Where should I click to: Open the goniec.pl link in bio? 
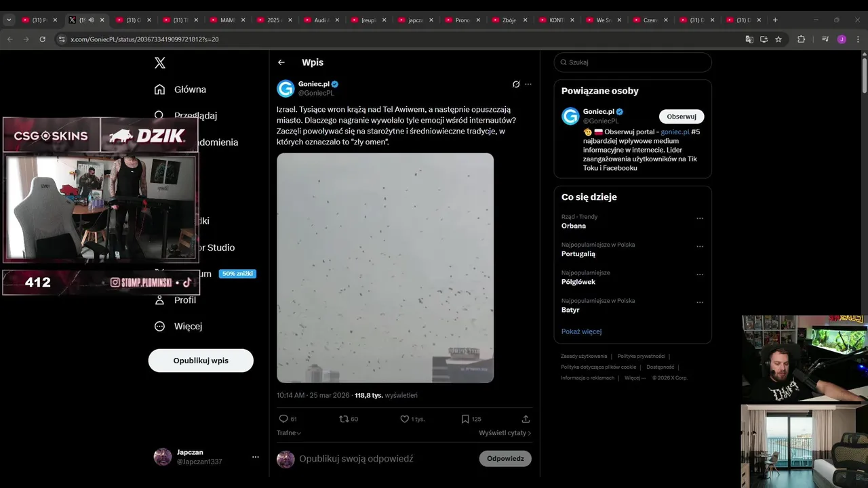(x=675, y=132)
